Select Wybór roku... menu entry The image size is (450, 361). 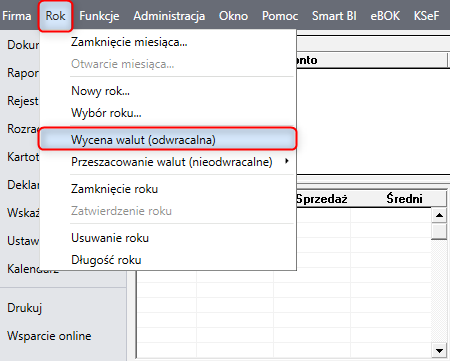pyautogui.click(x=167, y=113)
